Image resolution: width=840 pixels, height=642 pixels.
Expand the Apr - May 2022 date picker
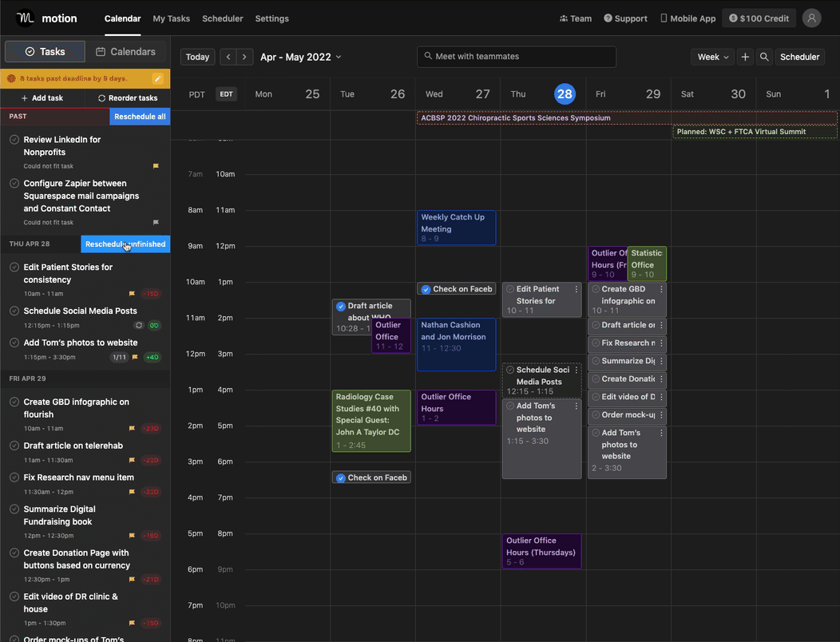tap(300, 57)
